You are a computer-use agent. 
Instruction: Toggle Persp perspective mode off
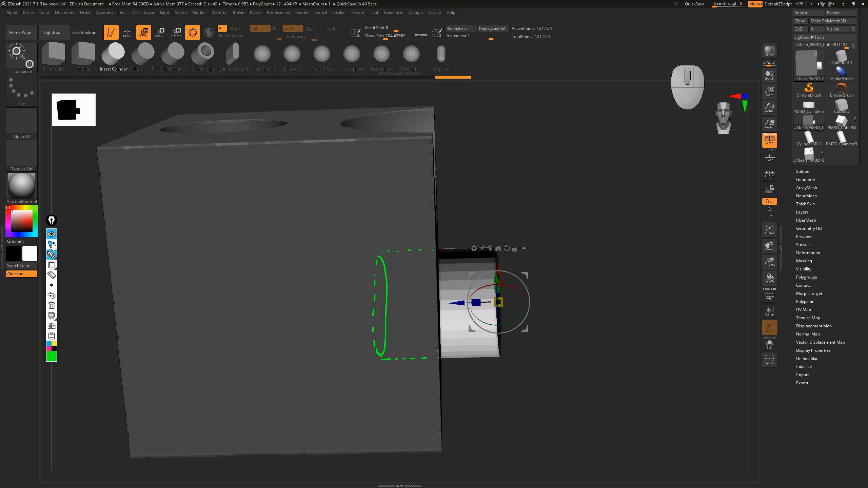pyautogui.click(x=769, y=140)
